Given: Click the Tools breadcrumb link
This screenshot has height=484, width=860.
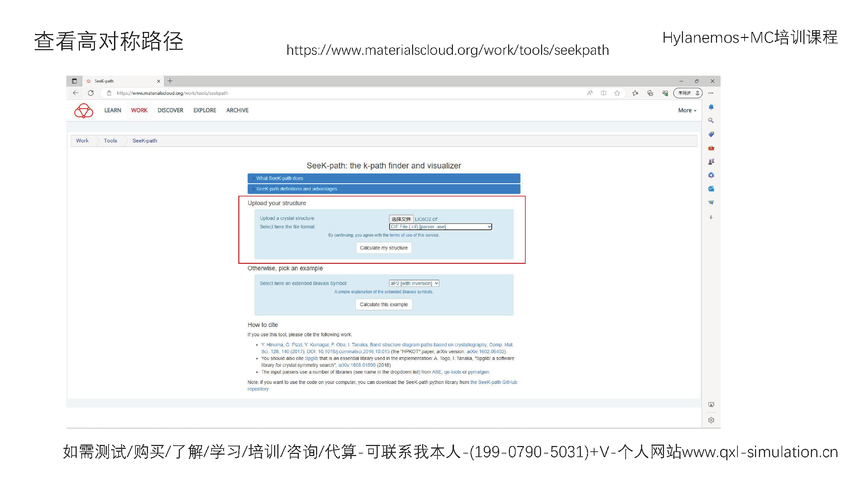Looking at the screenshot, I should coord(110,140).
